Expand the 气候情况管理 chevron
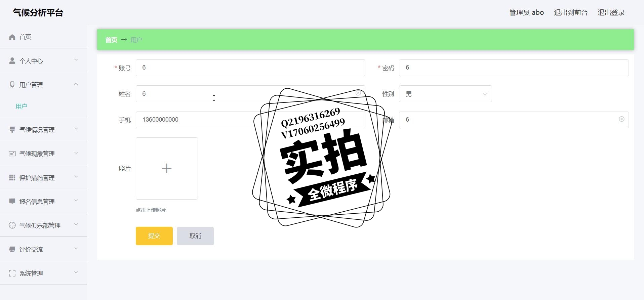 (76, 129)
